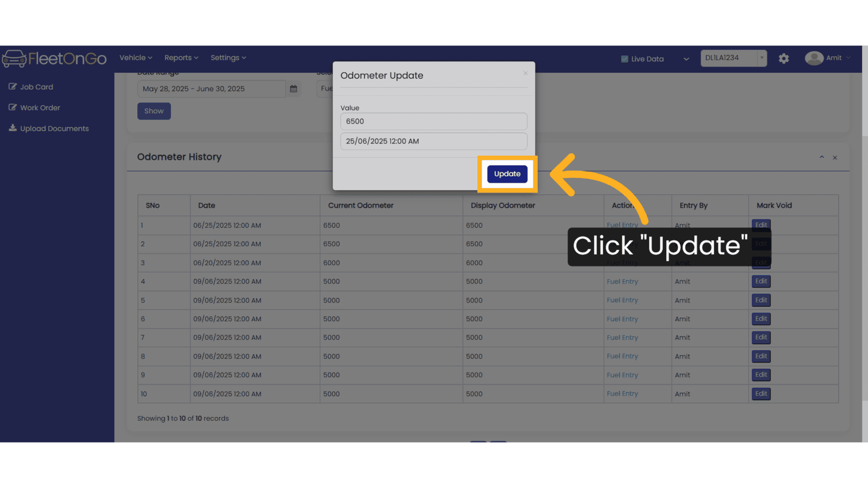Click the Work Order edit icon

[x=12, y=107]
